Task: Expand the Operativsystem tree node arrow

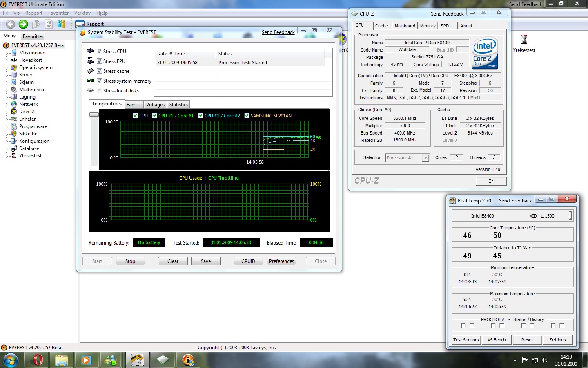Action: click(x=7, y=68)
